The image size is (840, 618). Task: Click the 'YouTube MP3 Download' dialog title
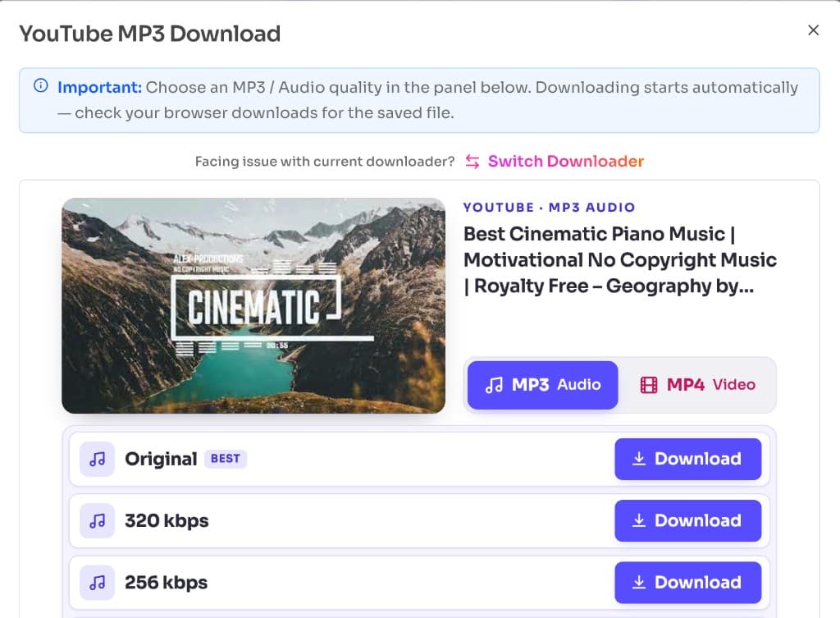pyautogui.click(x=150, y=34)
